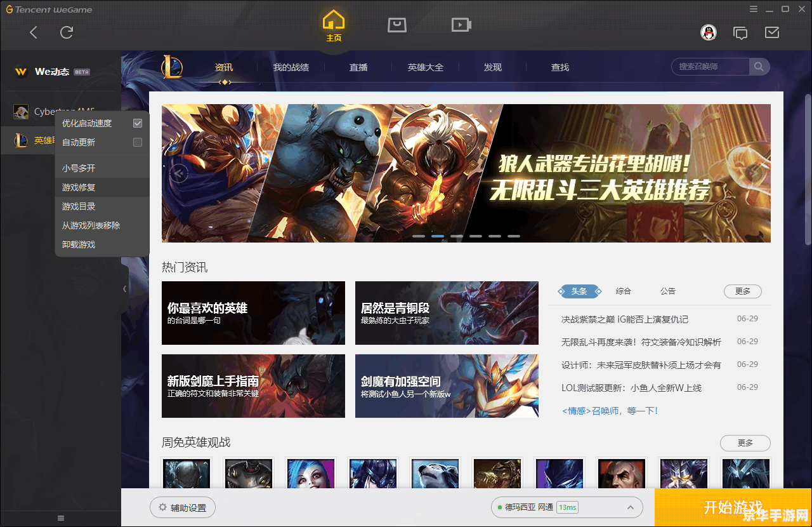Switch to the 直播 tab
The image size is (812, 527).
tap(358, 67)
